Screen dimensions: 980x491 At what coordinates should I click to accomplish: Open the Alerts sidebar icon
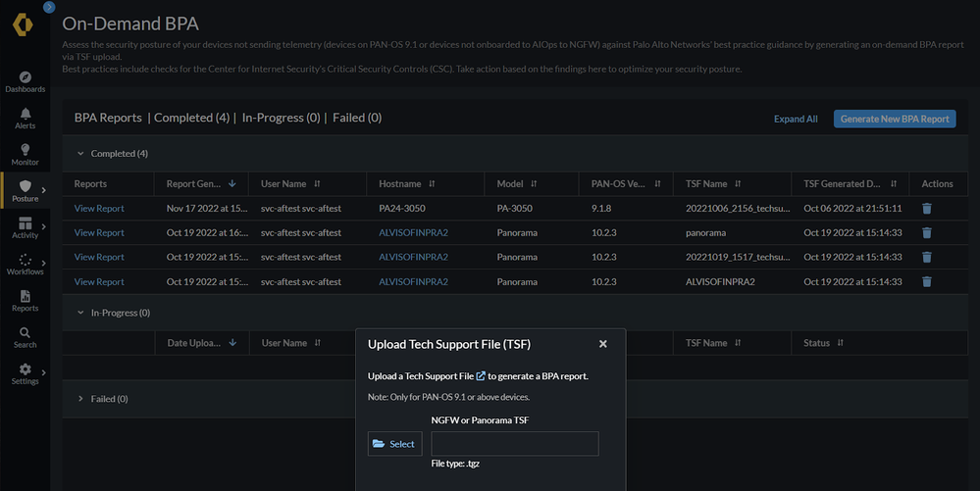pos(25,118)
